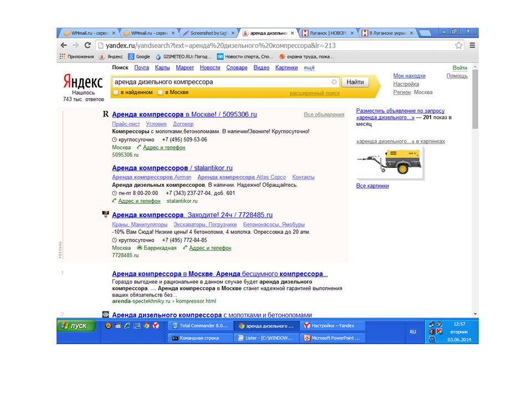Click the volume speaker tray icon
Viewport: 532px width, 399px height.
click(432, 331)
